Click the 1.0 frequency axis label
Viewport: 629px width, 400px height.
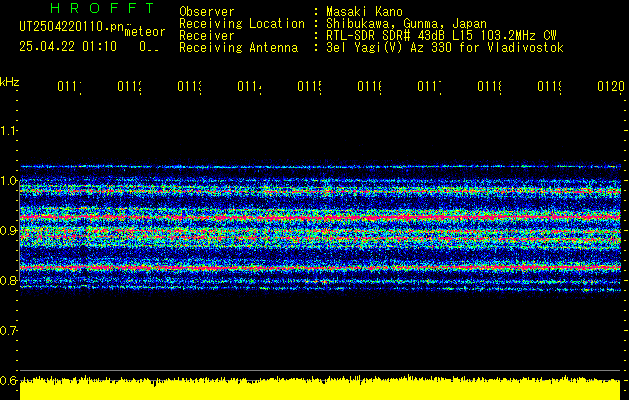pyautogui.click(x=8, y=180)
